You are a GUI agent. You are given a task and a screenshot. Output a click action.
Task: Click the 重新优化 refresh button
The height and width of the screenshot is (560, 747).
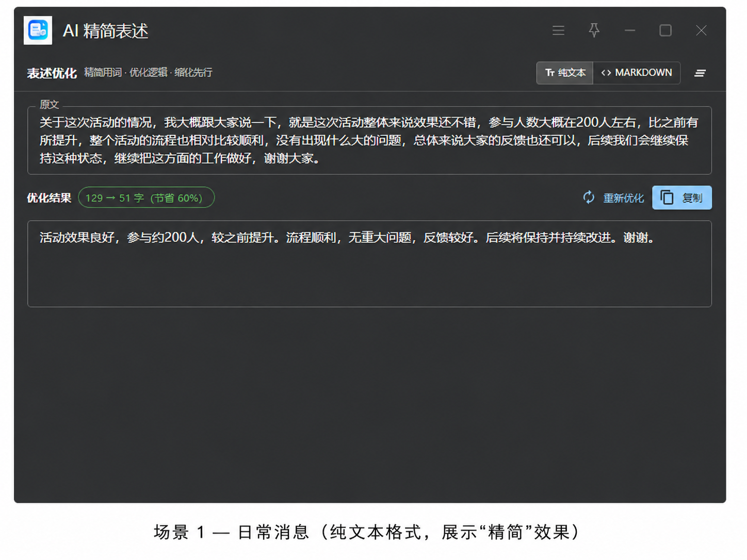tap(613, 198)
